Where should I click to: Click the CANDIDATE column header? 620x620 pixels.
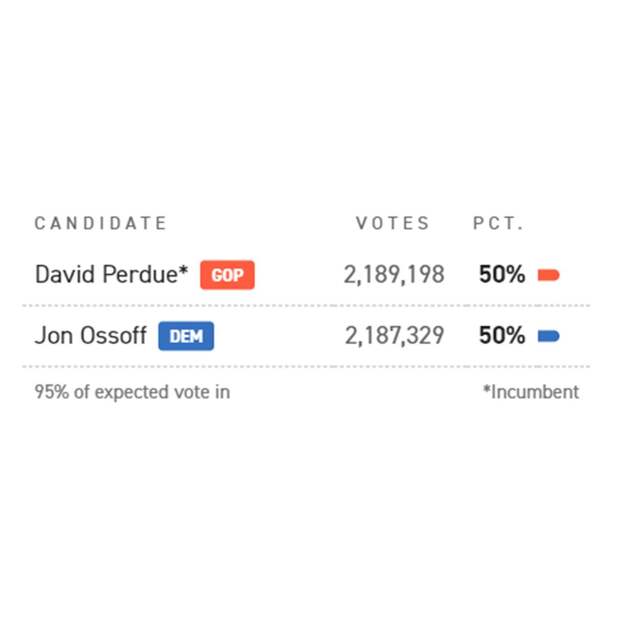100,223
